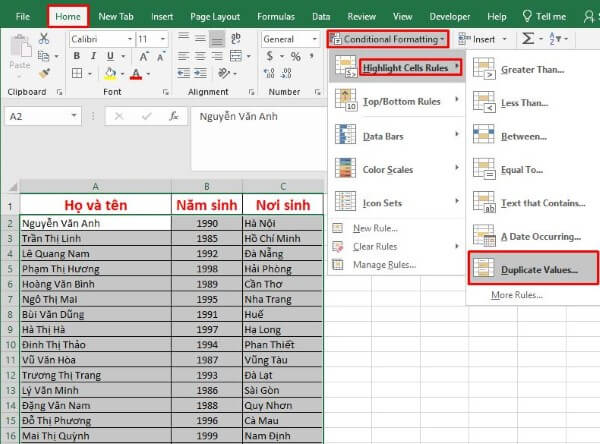Launch the Font dialog expander
Viewport: 600px width, 444px height.
165,92
